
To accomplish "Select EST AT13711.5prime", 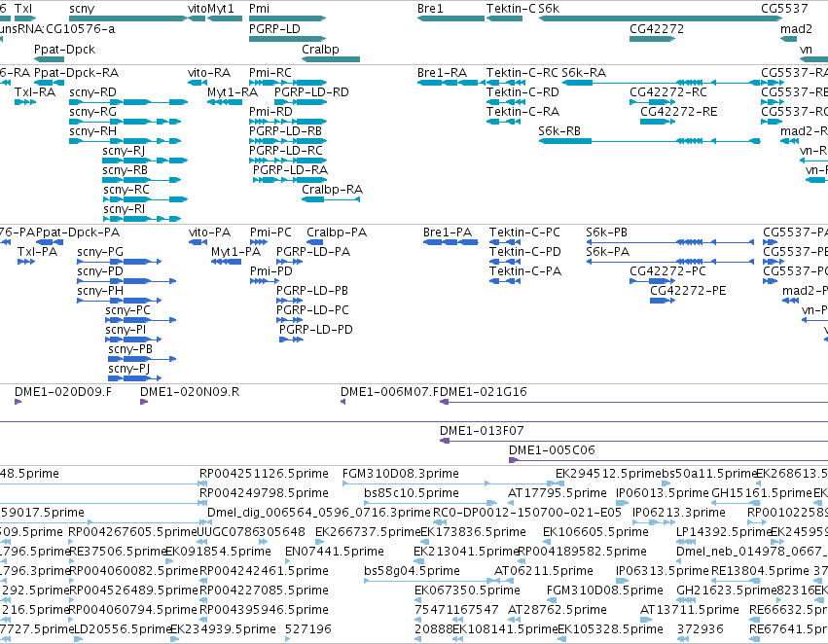I will click(689, 610).
